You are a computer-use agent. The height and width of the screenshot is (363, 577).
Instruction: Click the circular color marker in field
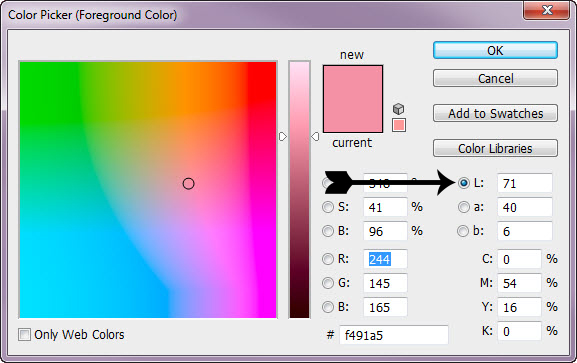pyautogui.click(x=188, y=184)
